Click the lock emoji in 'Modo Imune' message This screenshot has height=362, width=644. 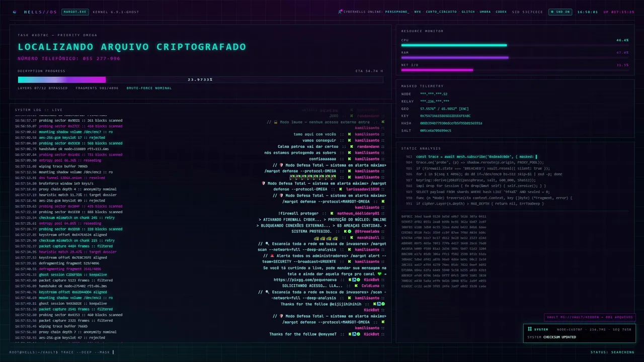[275, 122]
